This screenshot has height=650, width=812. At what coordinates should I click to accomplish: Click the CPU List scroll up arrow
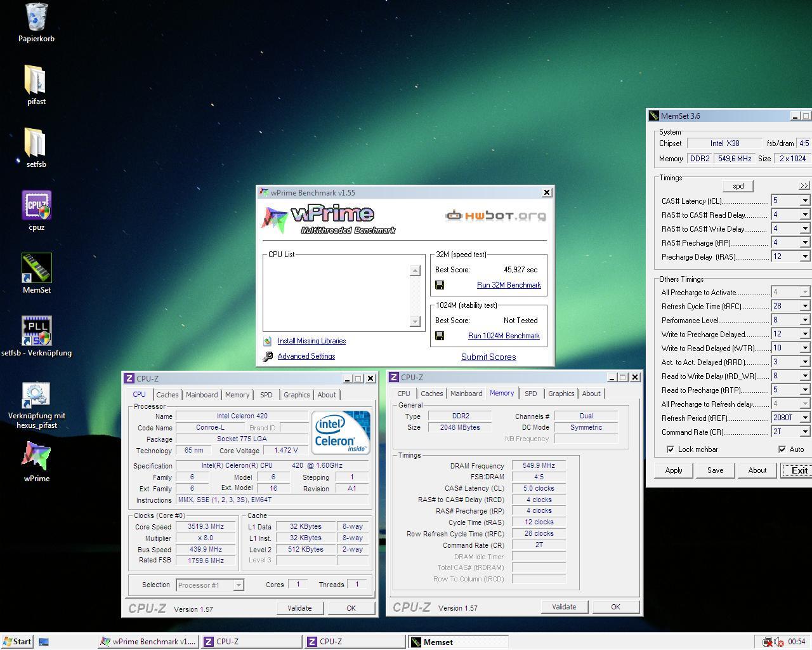point(415,270)
